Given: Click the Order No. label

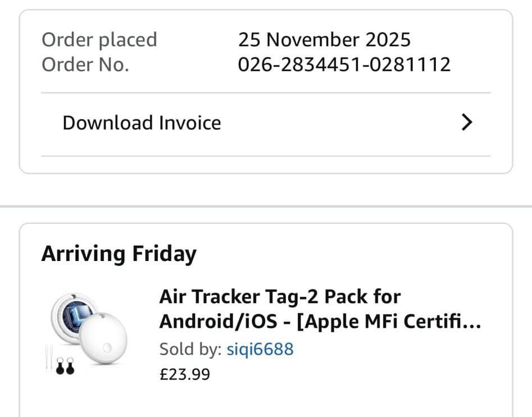Looking at the screenshot, I should pyautogui.click(x=85, y=65).
